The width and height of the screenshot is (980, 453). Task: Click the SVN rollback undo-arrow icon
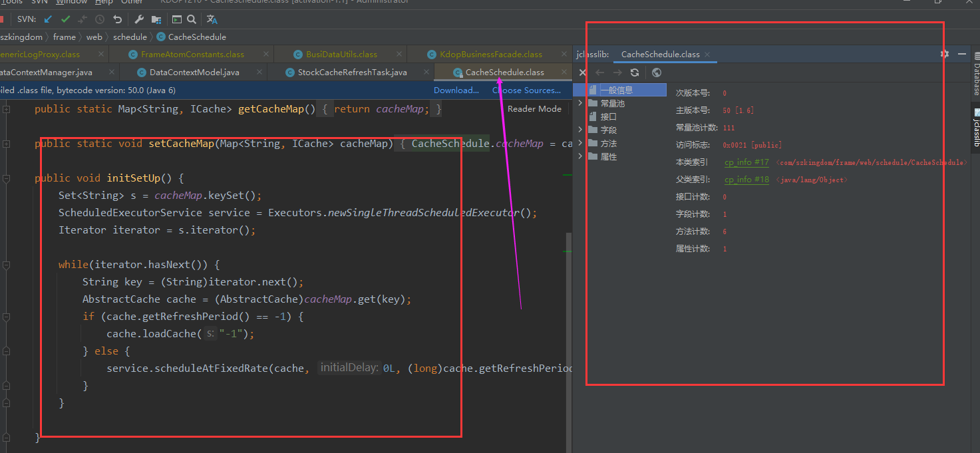pyautogui.click(x=118, y=19)
